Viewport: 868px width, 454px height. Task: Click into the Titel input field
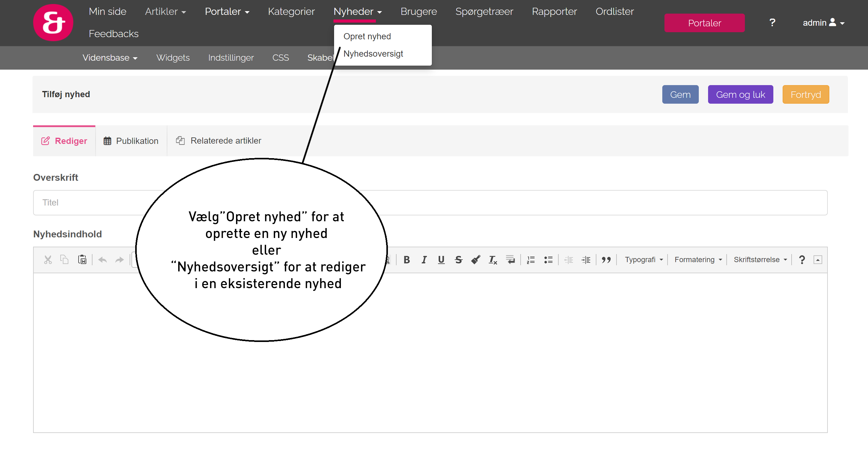[430, 203]
